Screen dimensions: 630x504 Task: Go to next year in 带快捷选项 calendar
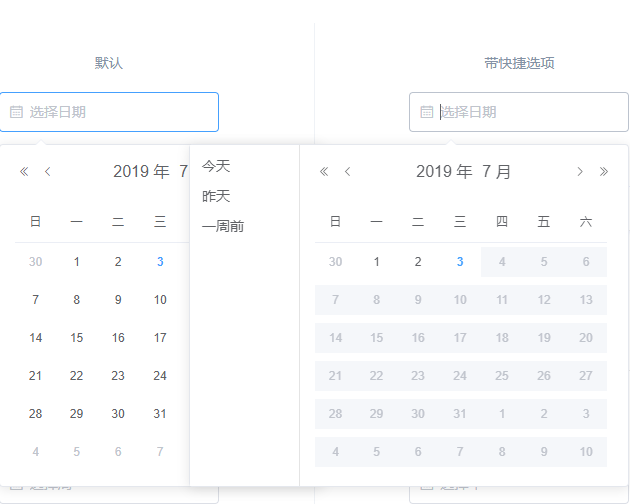pos(603,172)
